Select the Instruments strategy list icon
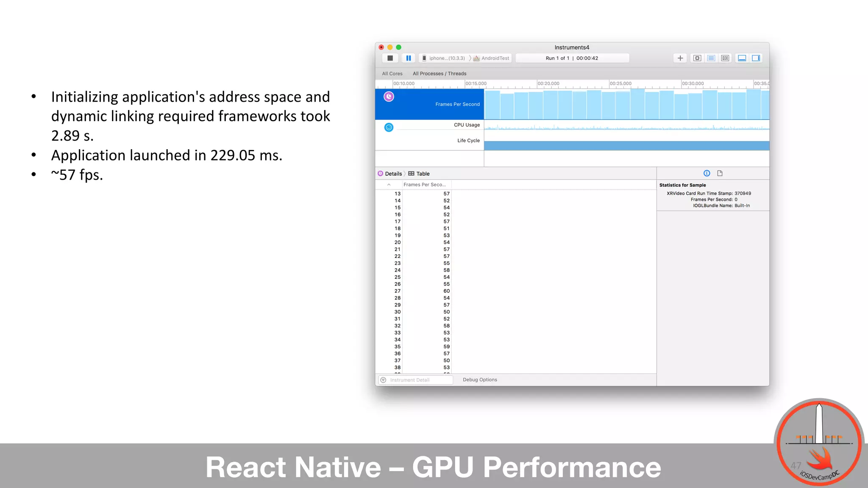 coord(711,58)
